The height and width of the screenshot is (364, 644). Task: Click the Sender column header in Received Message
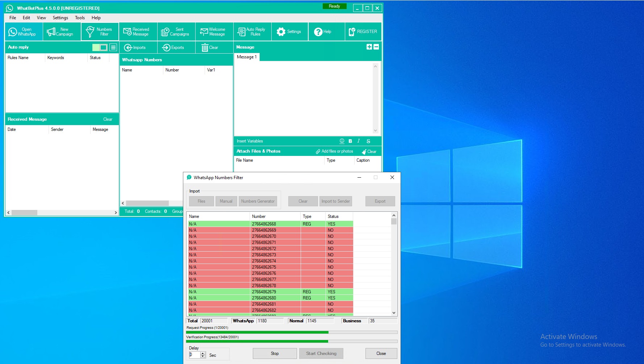(69, 129)
